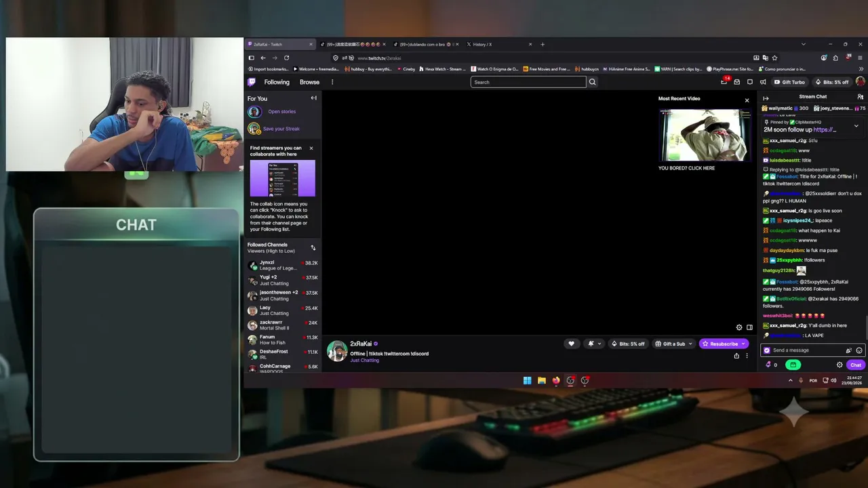Open Twitch notifications inbox with red badge
Screen dimensions: 868x488
click(724, 82)
